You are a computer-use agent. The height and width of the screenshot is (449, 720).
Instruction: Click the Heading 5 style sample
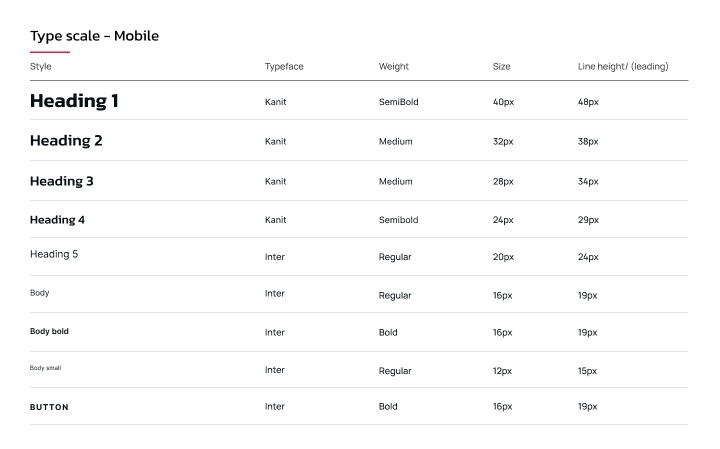[x=54, y=255]
